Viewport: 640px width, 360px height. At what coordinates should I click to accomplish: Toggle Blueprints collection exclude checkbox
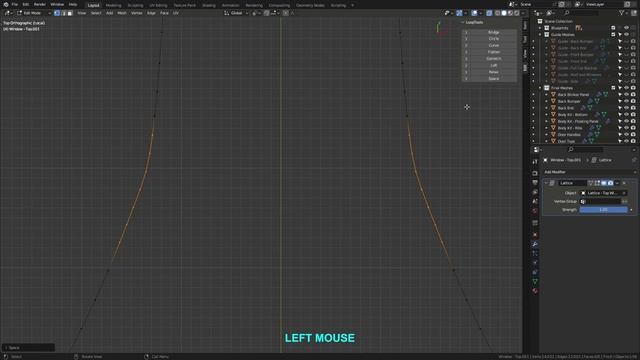(613, 28)
